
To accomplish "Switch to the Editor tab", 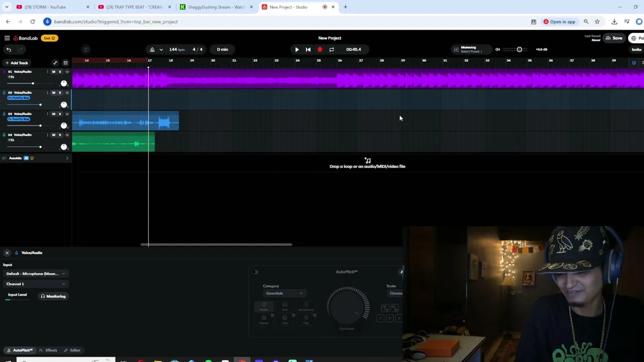I will click(72, 350).
